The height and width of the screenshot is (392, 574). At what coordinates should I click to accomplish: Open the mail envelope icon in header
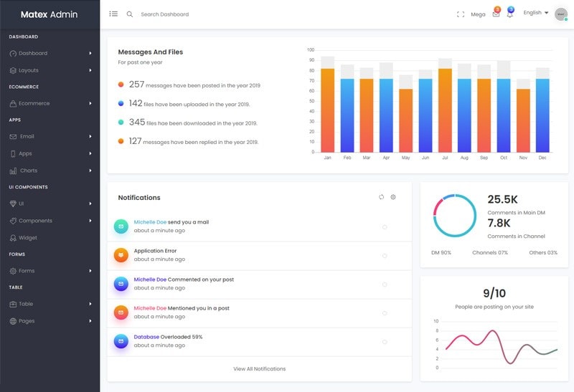(496, 14)
